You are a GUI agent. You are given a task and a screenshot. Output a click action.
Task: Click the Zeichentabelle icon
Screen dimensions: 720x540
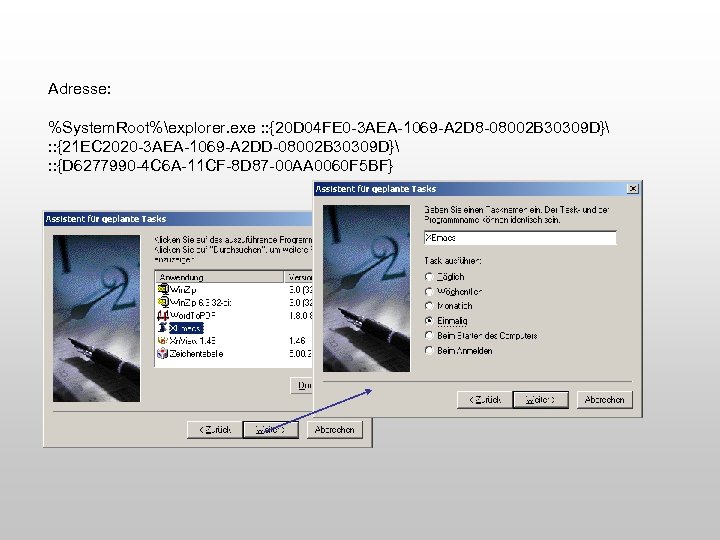click(x=163, y=354)
